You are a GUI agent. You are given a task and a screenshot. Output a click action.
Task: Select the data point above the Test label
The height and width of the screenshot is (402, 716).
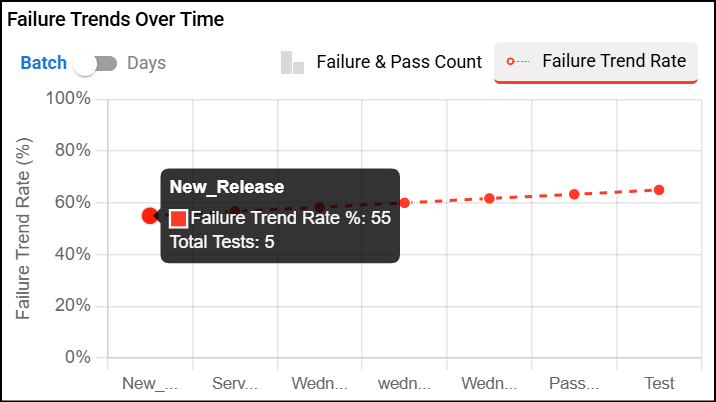point(659,190)
